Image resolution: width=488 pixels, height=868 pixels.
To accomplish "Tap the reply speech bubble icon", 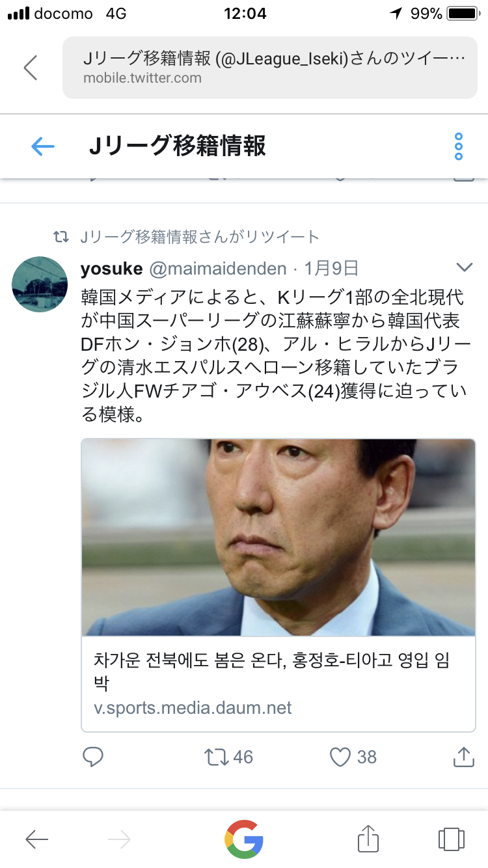I will click(x=93, y=757).
